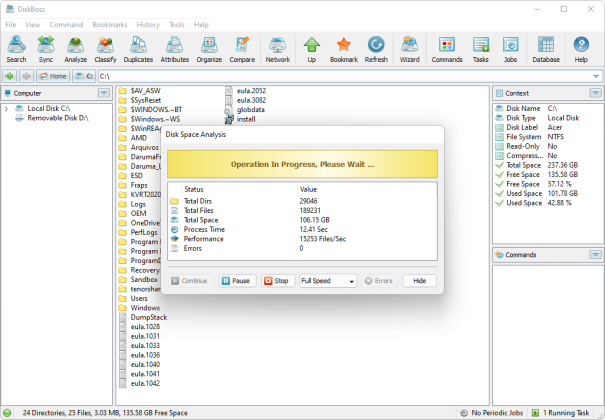Click the 1 Running Task status icon

point(536,413)
